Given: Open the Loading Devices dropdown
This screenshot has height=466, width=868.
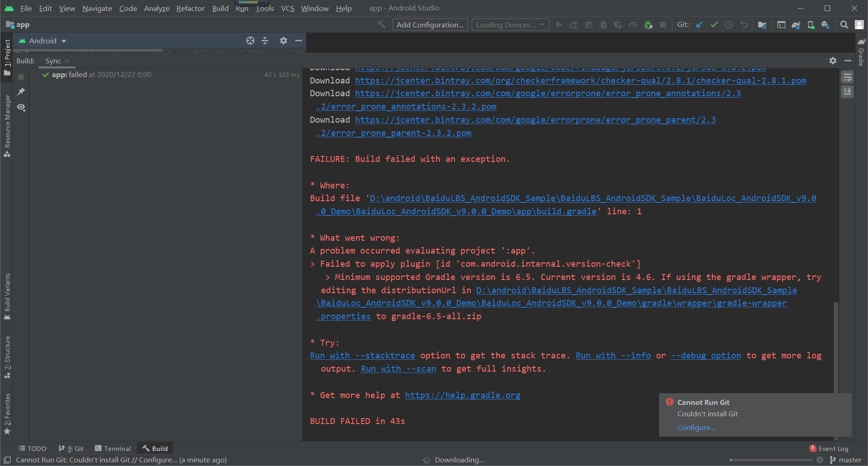Looking at the screenshot, I should click(x=510, y=25).
